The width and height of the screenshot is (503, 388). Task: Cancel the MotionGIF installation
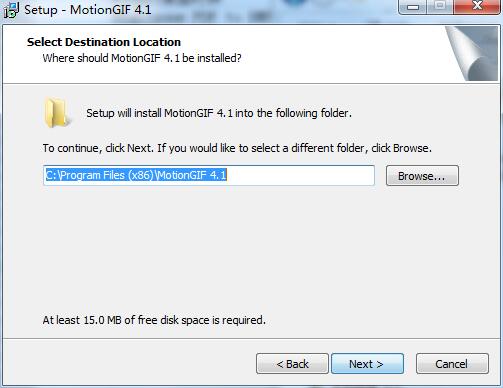[x=452, y=364]
